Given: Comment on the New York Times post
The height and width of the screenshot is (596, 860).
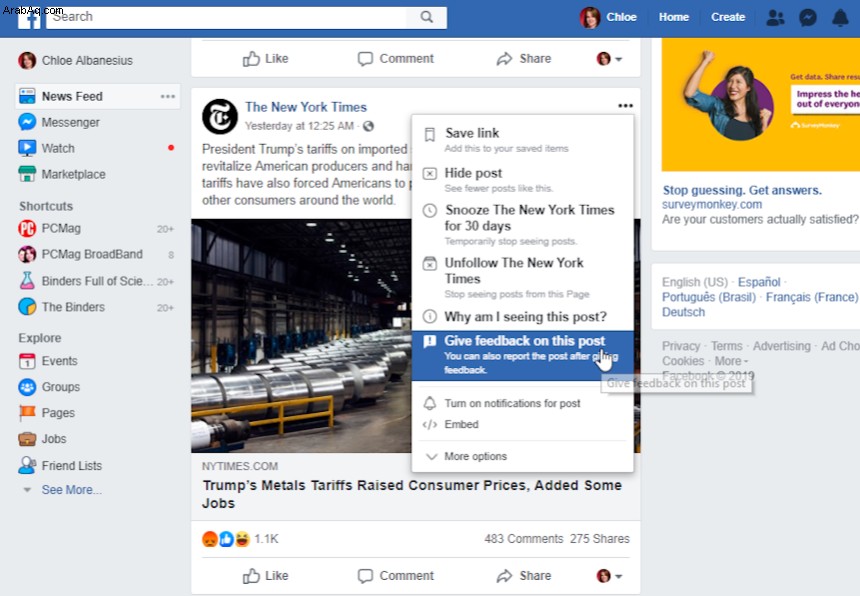Looking at the screenshot, I should 395,576.
